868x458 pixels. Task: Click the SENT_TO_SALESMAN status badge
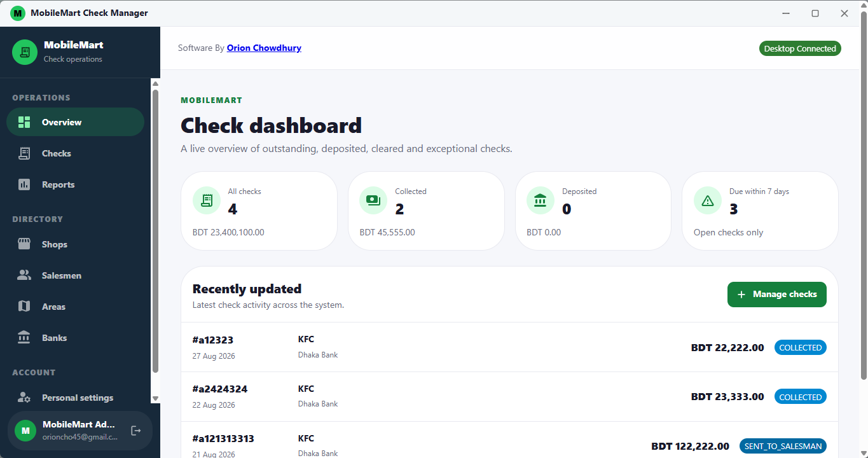(x=783, y=447)
